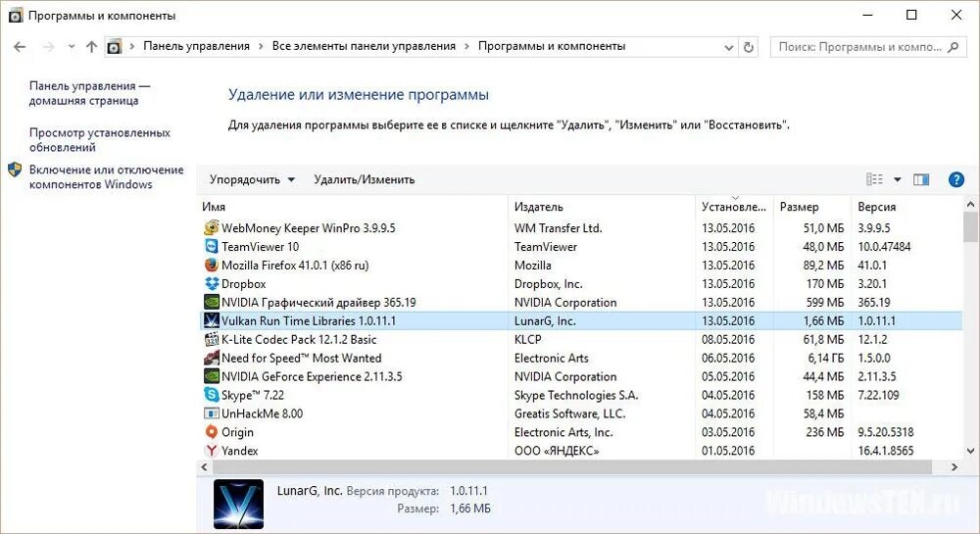Open the help with the blue question mark

tap(955, 180)
